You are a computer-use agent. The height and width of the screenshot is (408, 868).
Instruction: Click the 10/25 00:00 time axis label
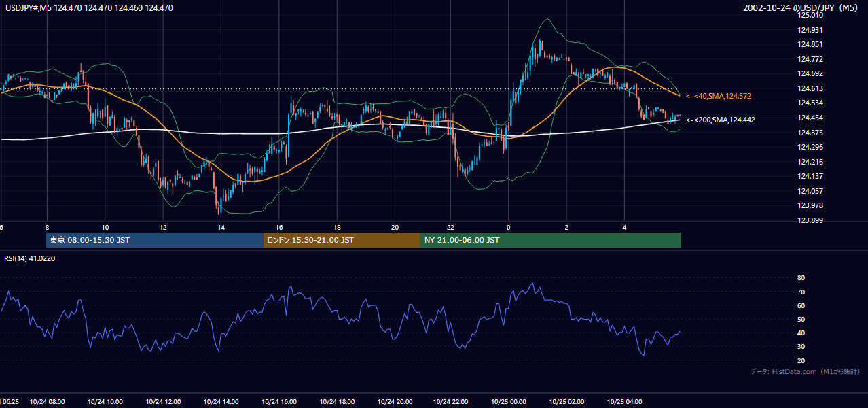[x=509, y=402]
